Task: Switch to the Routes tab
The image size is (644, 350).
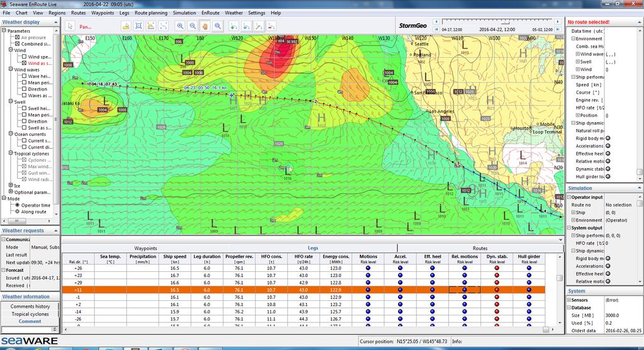Action: click(480, 248)
